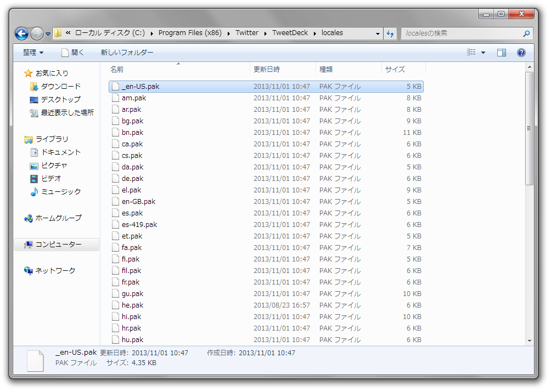The image size is (551, 392).
Task: Select the hu.pak file
Action: [x=266, y=340]
